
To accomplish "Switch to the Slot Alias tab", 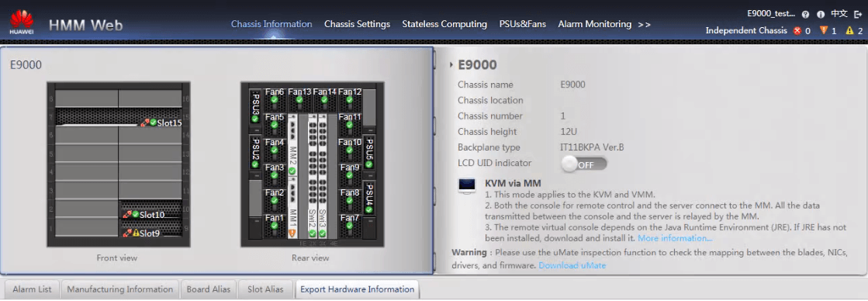I will point(266,289).
